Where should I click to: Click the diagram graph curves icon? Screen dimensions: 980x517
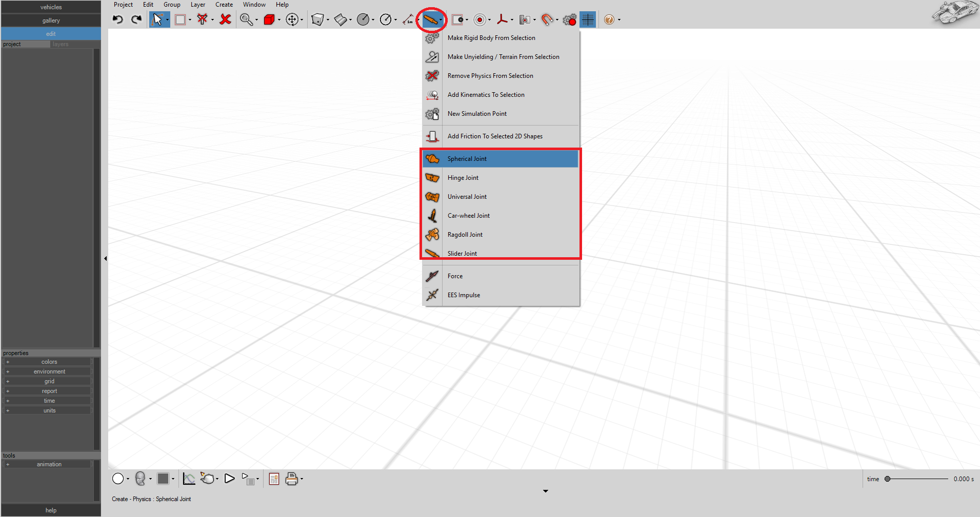click(x=189, y=479)
